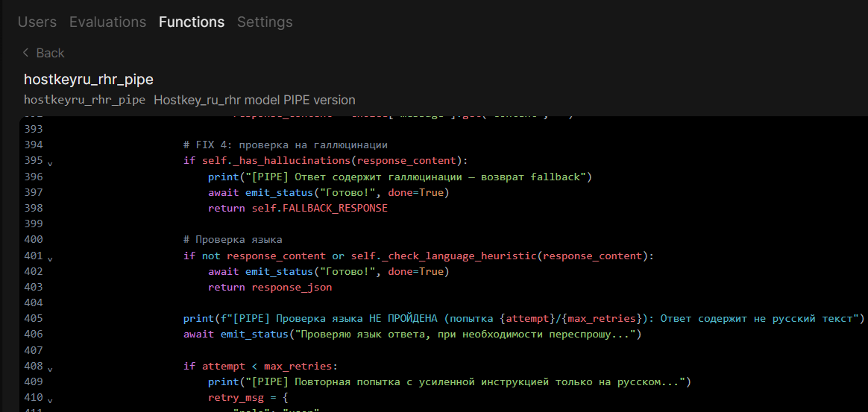
Task: Go to the Settings tab
Action: 265,22
